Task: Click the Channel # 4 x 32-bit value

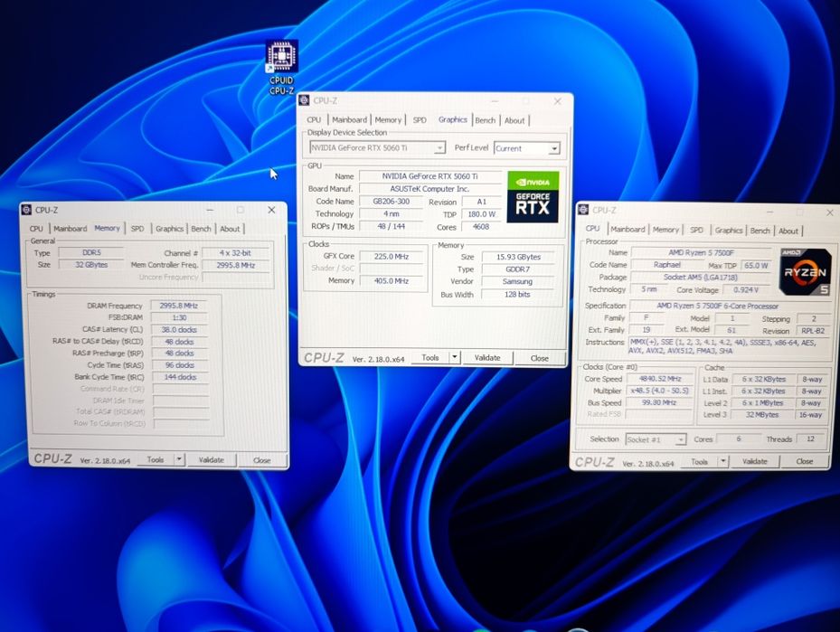Action: (x=235, y=253)
